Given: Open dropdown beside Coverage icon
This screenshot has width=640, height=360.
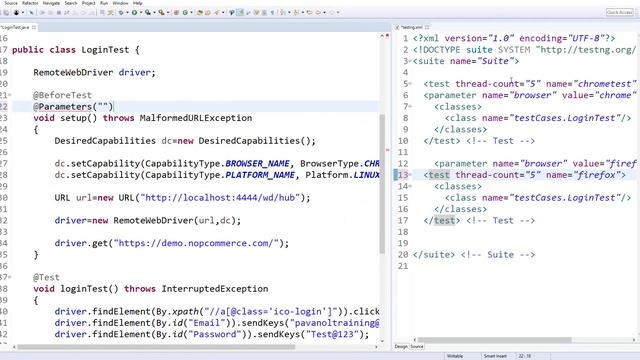Looking at the screenshot, I should [154, 13].
